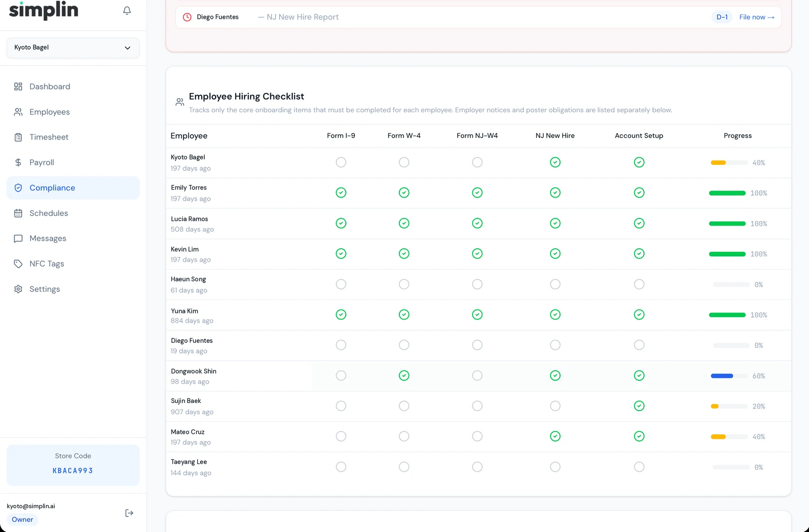This screenshot has width=809, height=532.
Task: Click Account Setup column header
Action: click(x=639, y=136)
